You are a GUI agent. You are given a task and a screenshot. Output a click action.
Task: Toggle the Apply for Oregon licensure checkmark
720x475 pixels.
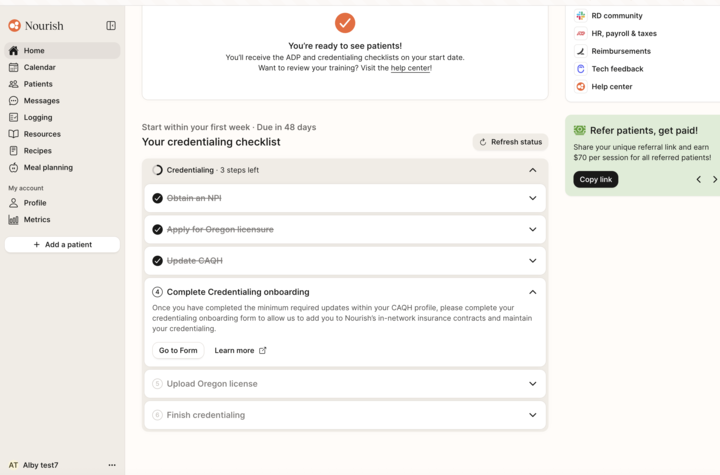(x=158, y=229)
